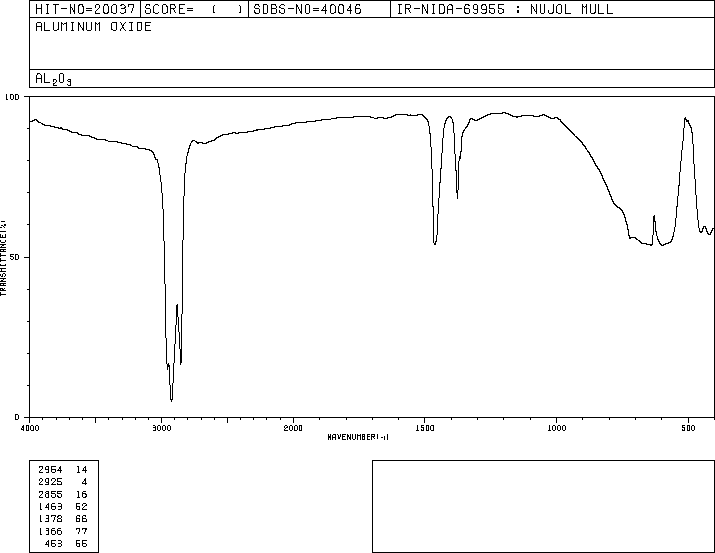Screen dimensions: 715x553
Task: Select the ALUMINUM OXIDE compound name
Action: click(93, 26)
